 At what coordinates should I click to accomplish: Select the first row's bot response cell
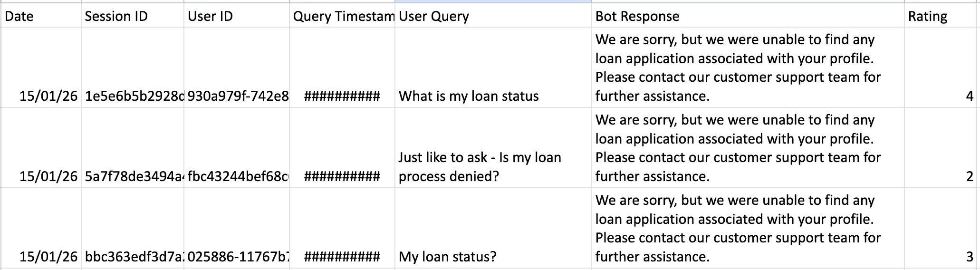coord(748,67)
